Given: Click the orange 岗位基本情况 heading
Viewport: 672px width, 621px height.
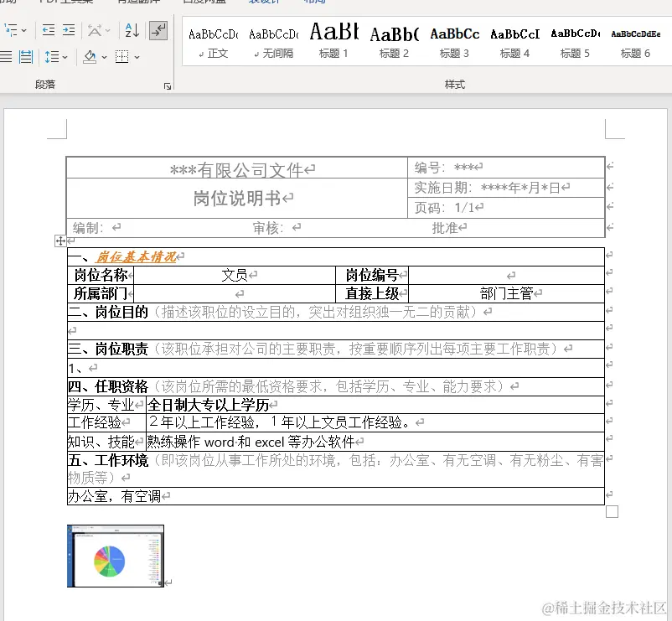Looking at the screenshot, I should pos(136,256).
